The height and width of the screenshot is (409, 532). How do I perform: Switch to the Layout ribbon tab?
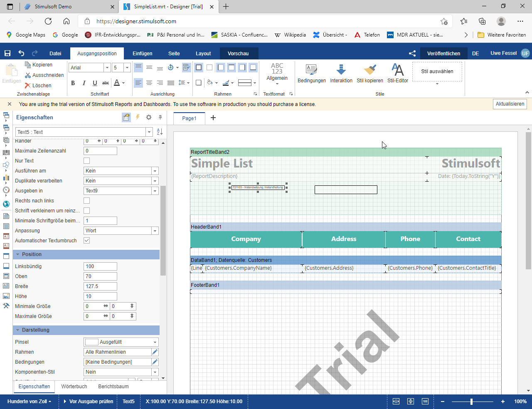pyautogui.click(x=203, y=53)
